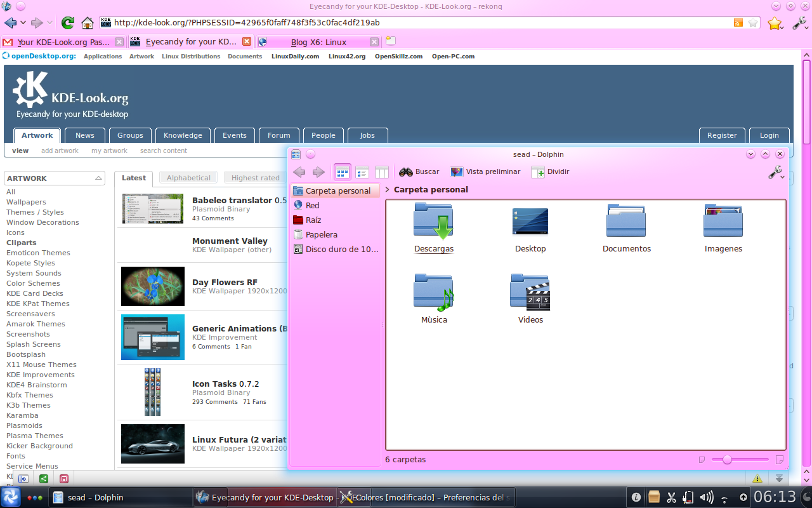Select 'Disco duro de 10...' in places

(336, 249)
